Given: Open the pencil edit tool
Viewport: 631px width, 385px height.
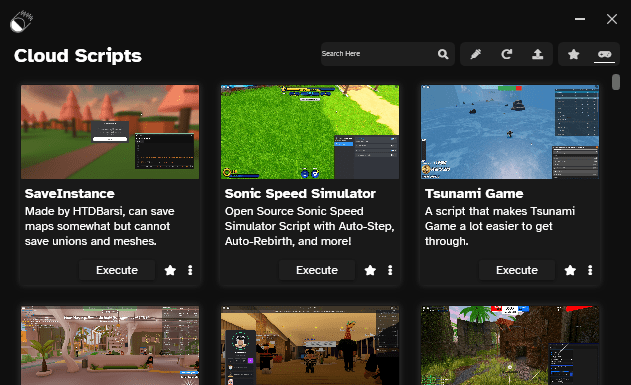Looking at the screenshot, I should 476,54.
